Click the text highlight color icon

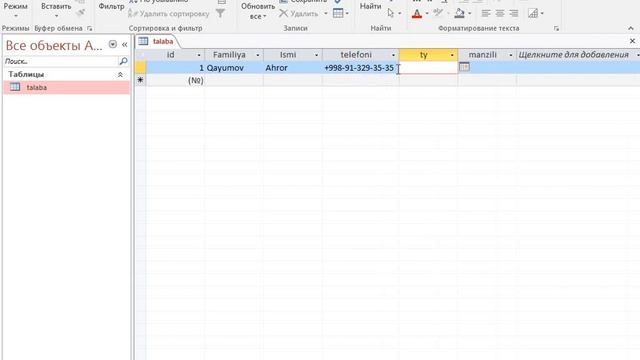point(438,13)
